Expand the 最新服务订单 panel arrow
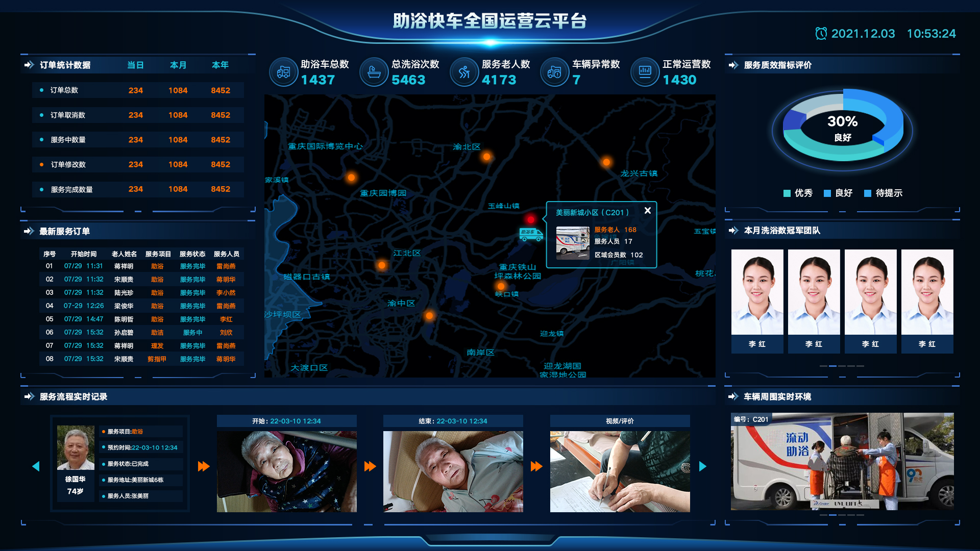This screenshot has height=551, width=980. pos(28,231)
